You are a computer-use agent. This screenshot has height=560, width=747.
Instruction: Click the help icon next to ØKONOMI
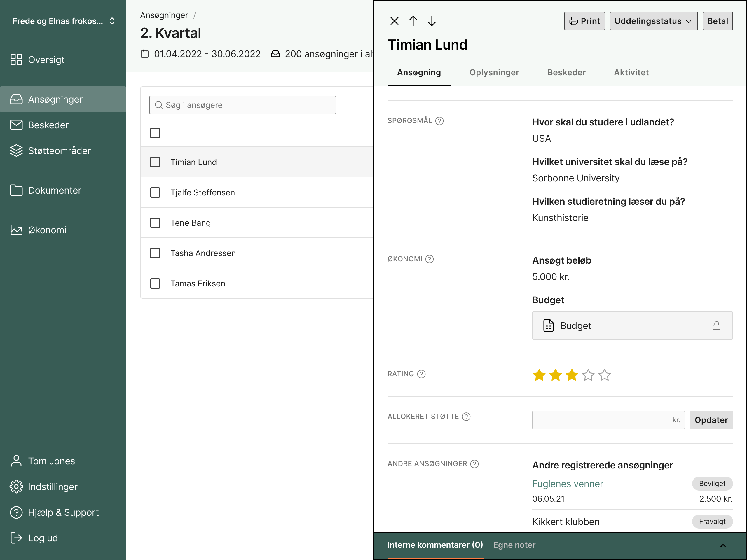coord(429,259)
